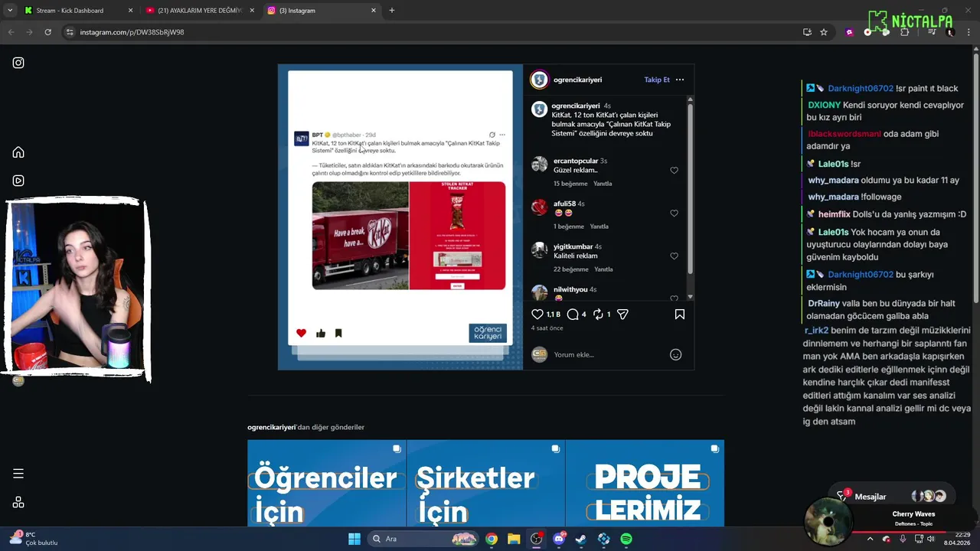Open a new browser tab
Screen dimensions: 980x551
[x=392, y=11]
